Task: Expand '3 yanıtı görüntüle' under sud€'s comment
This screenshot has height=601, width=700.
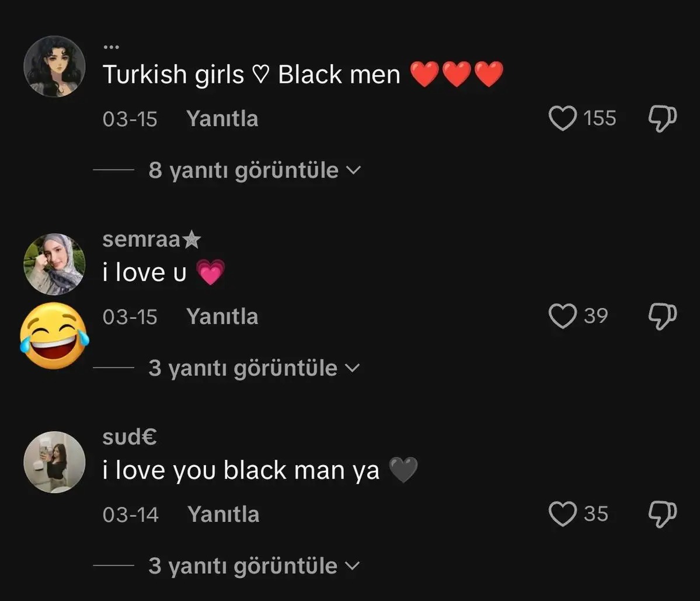Action: coord(254,566)
